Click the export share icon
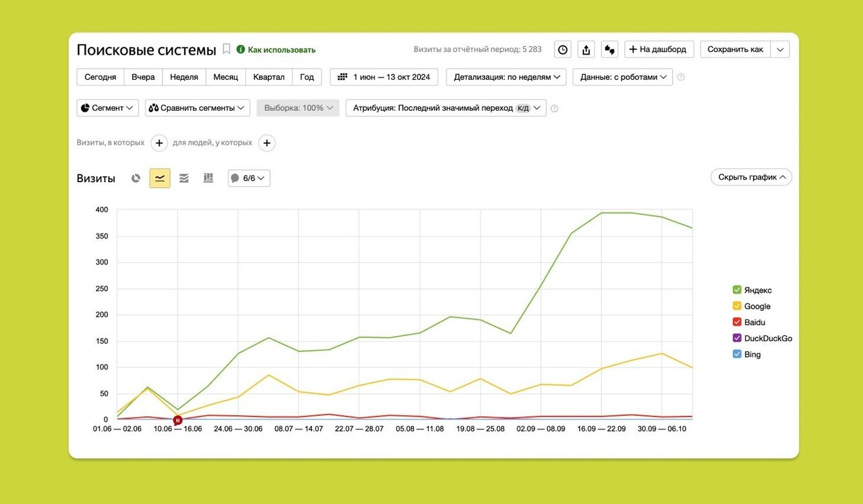This screenshot has width=863, height=504. click(x=586, y=50)
